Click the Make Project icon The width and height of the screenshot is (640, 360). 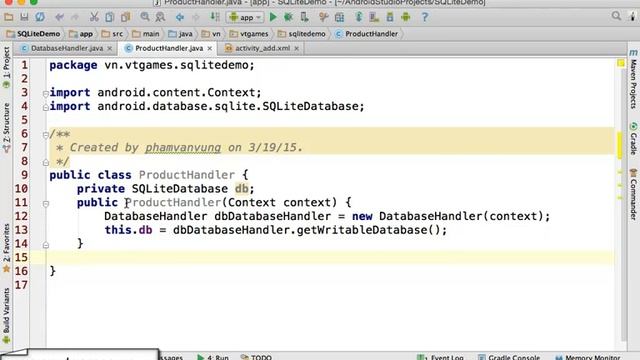click(215, 17)
